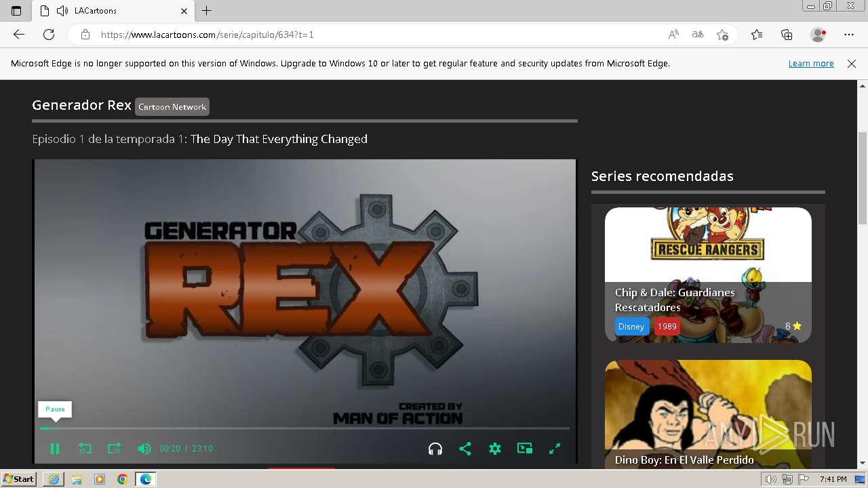Open Dino Boy: En El Valle Perdido
The height and width of the screenshot is (488, 868).
click(708, 414)
